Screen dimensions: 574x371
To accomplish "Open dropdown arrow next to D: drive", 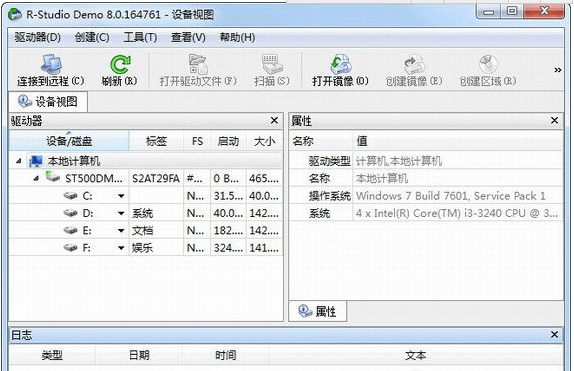I will point(121,214).
